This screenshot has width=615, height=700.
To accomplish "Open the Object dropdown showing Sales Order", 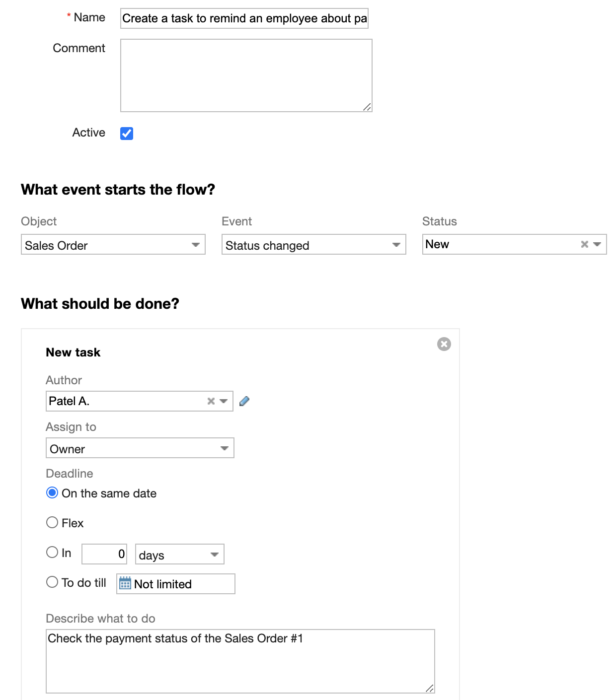I will pos(113,245).
